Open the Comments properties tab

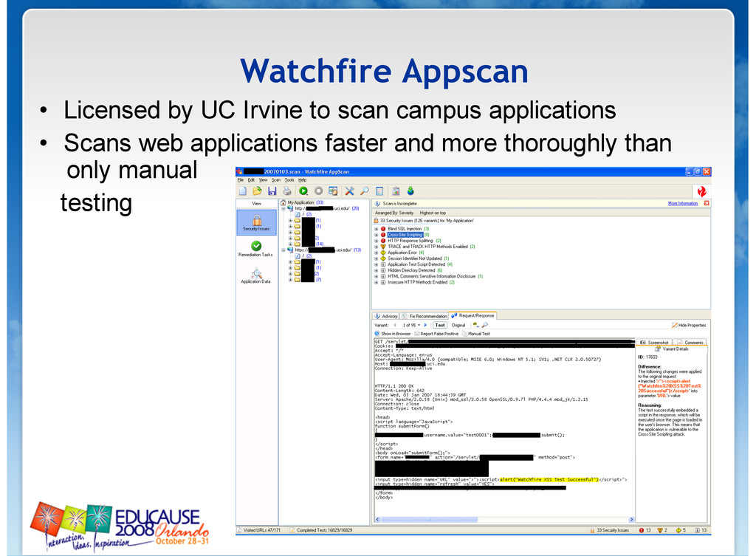[x=691, y=343]
